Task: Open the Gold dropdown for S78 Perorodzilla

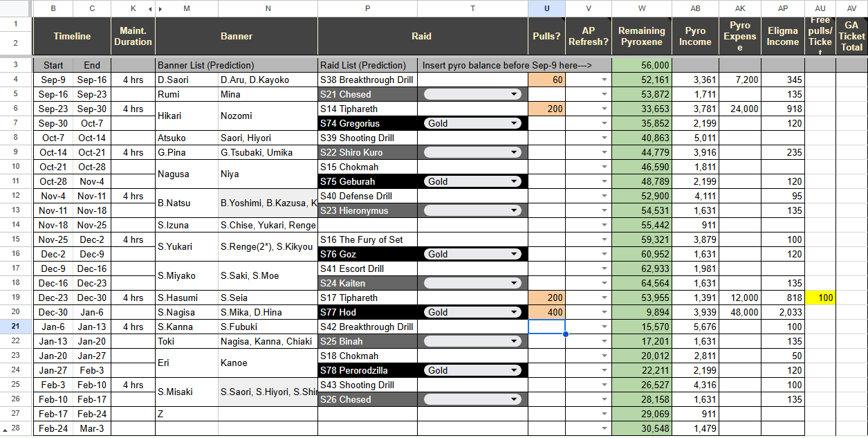Action: click(472, 370)
